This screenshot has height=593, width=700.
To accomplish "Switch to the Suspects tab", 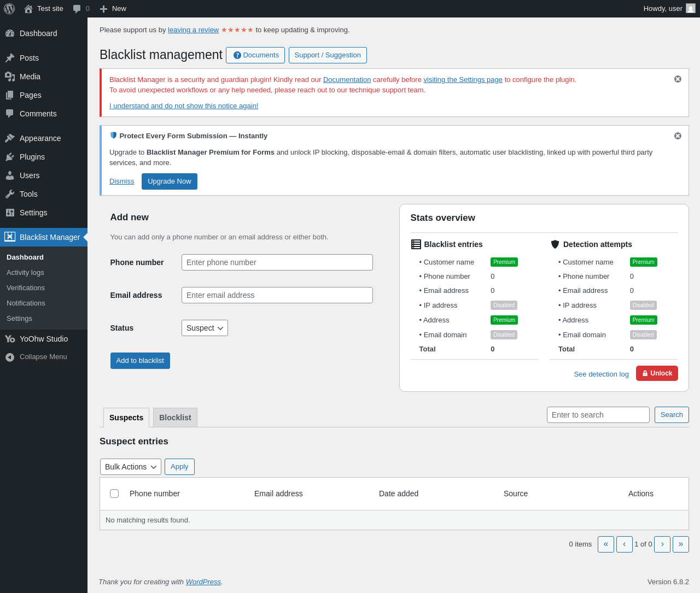I will [126, 418].
